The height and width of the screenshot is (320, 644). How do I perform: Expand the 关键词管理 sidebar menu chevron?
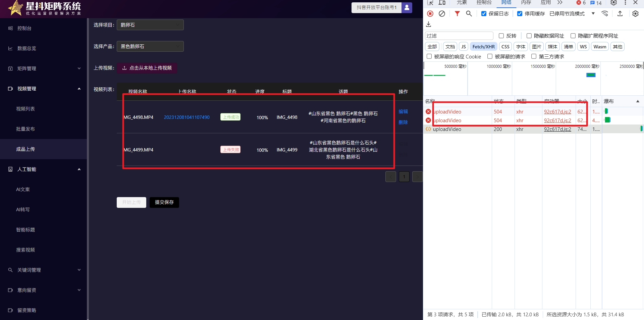click(79, 270)
